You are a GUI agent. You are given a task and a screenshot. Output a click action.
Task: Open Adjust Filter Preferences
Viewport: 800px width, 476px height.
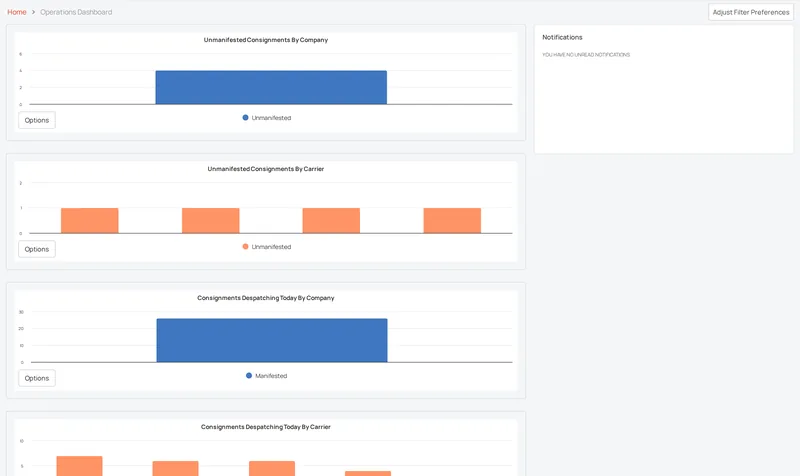point(751,12)
